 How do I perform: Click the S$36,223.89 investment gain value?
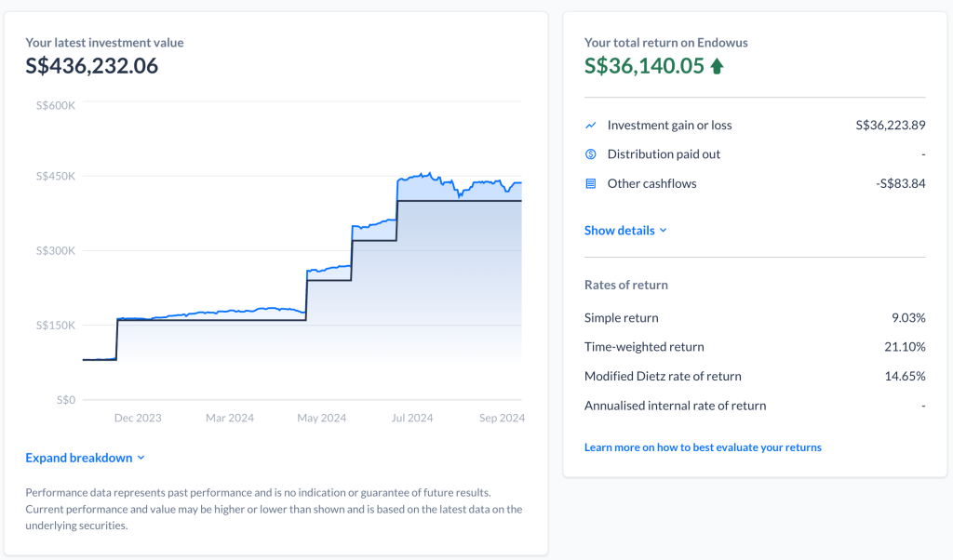coord(890,126)
